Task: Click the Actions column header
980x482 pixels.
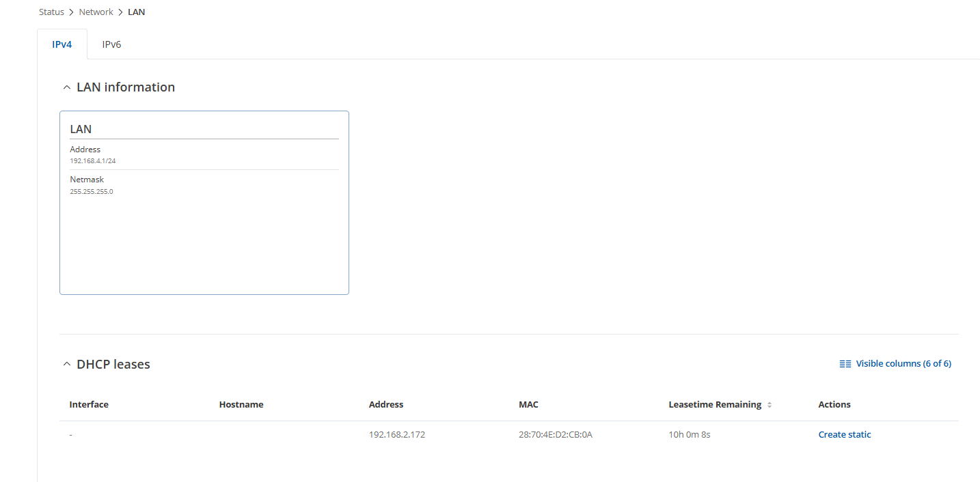Action: (834, 405)
